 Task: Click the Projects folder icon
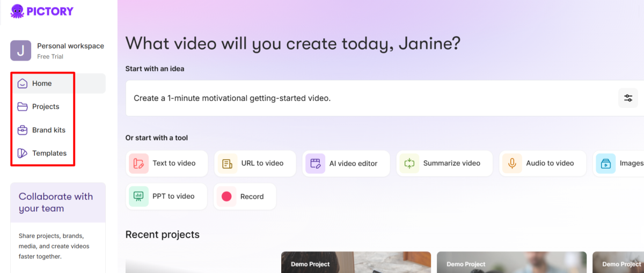click(x=23, y=106)
